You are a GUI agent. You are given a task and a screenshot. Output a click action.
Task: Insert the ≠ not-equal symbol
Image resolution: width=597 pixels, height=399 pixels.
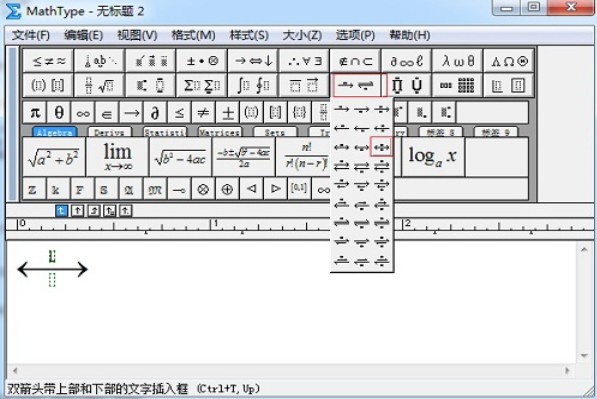click(x=203, y=113)
